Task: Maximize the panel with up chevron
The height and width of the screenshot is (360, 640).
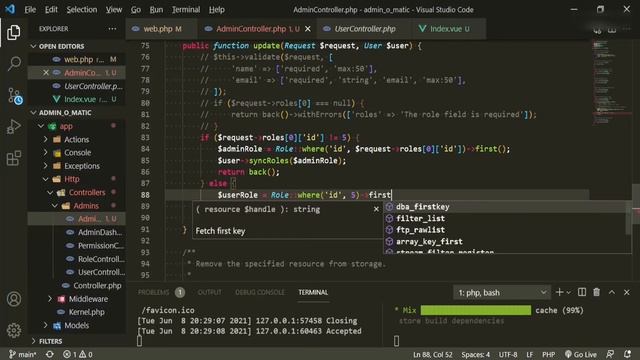Action: pyautogui.click(x=611, y=292)
